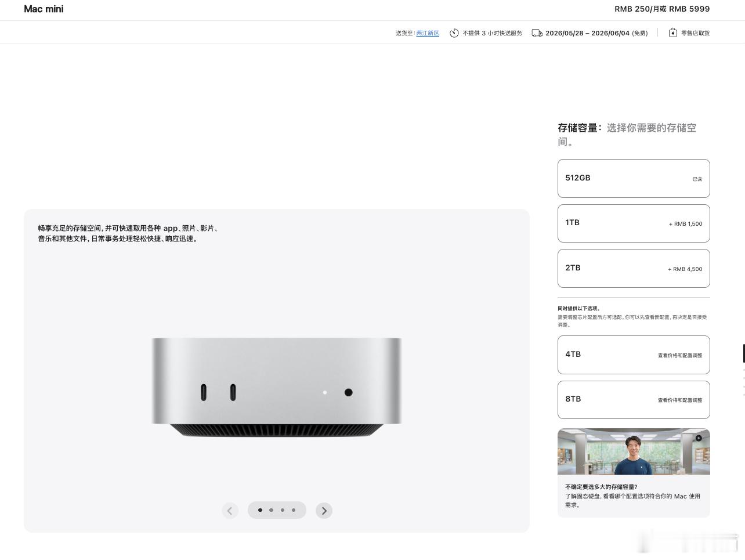
Task: Click the Mac mini product image
Action: click(277, 387)
